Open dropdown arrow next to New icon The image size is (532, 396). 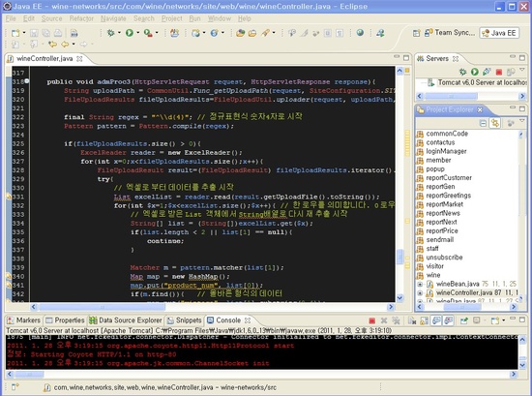(24, 33)
